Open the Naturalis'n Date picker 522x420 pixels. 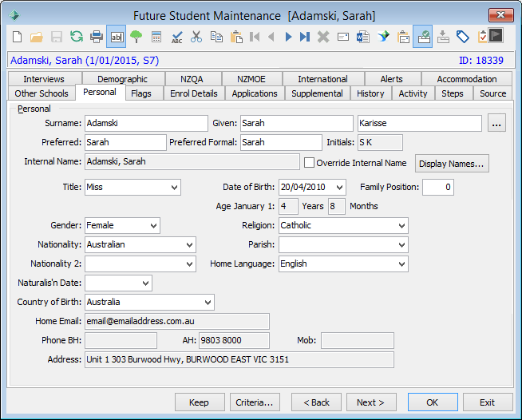point(145,283)
